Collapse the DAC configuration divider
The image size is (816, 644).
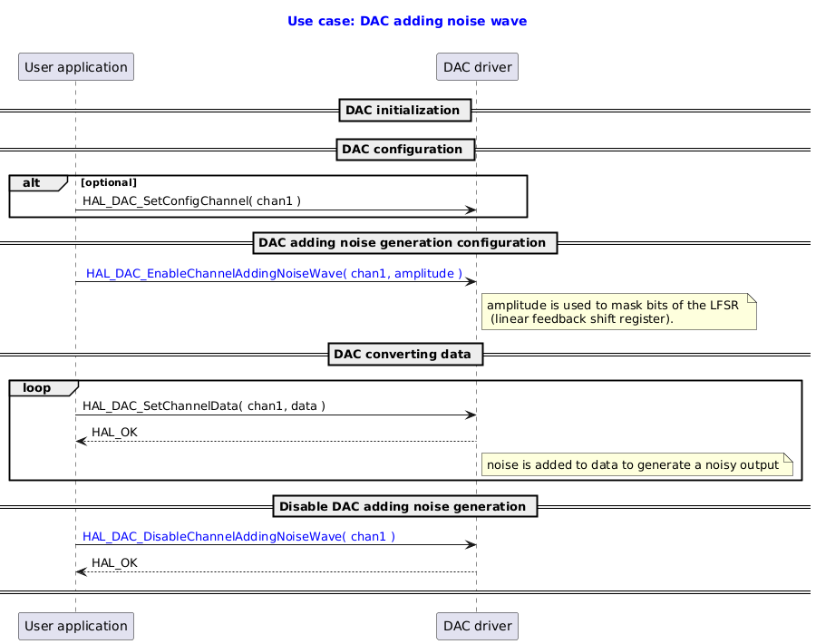point(405,149)
